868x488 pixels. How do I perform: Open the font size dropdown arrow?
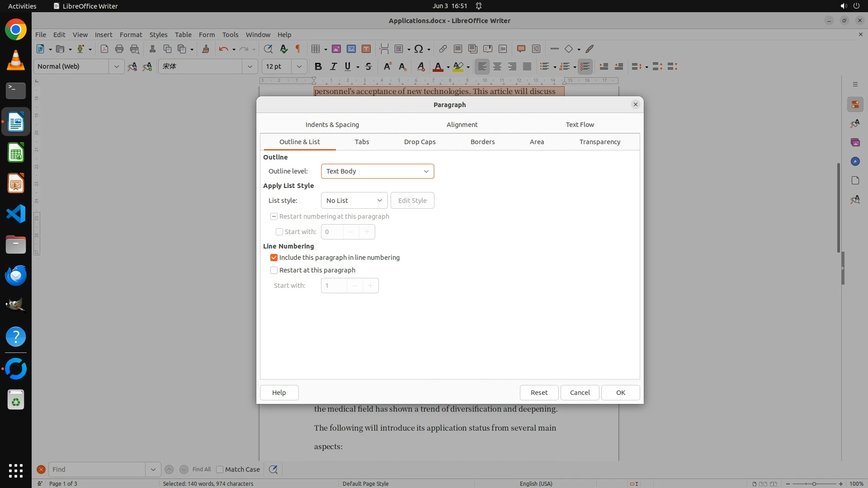point(299,66)
